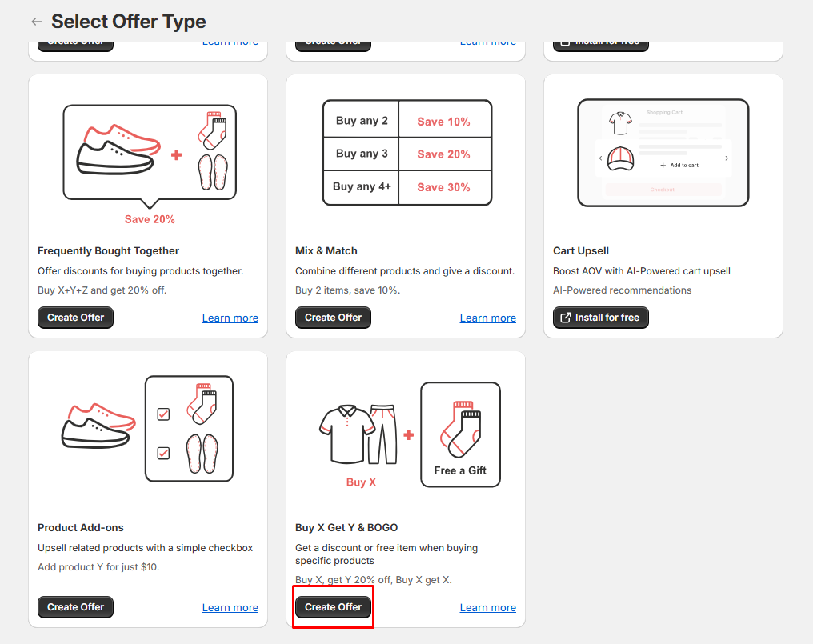Click the cap icon in Cart Upsell preview
Image resolution: width=813 pixels, height=644 pixels.
pyautogui.click(x=620, y=158)
